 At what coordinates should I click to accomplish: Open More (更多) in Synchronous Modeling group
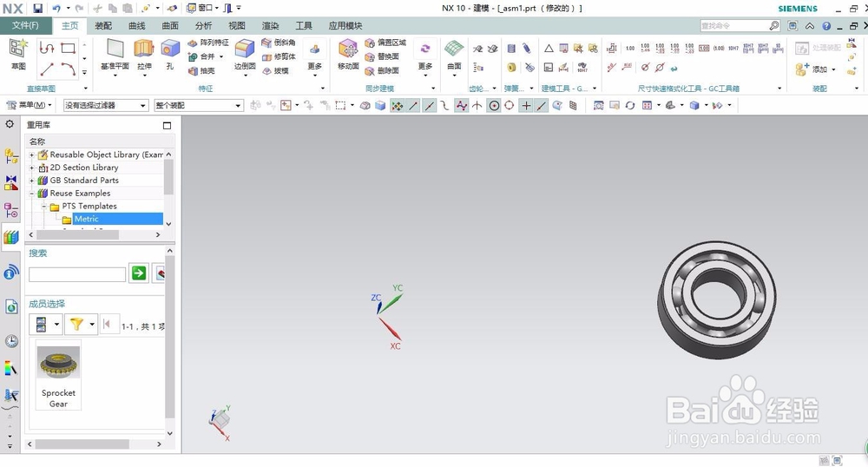point(425,56)
